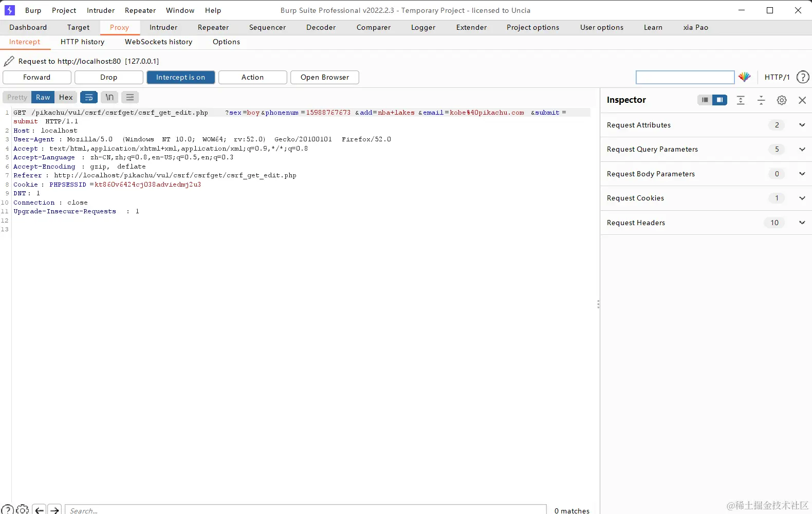The image size is (812, 514).
Task: Open the Proxy Options sub-tab
Action: click(226, 42)
